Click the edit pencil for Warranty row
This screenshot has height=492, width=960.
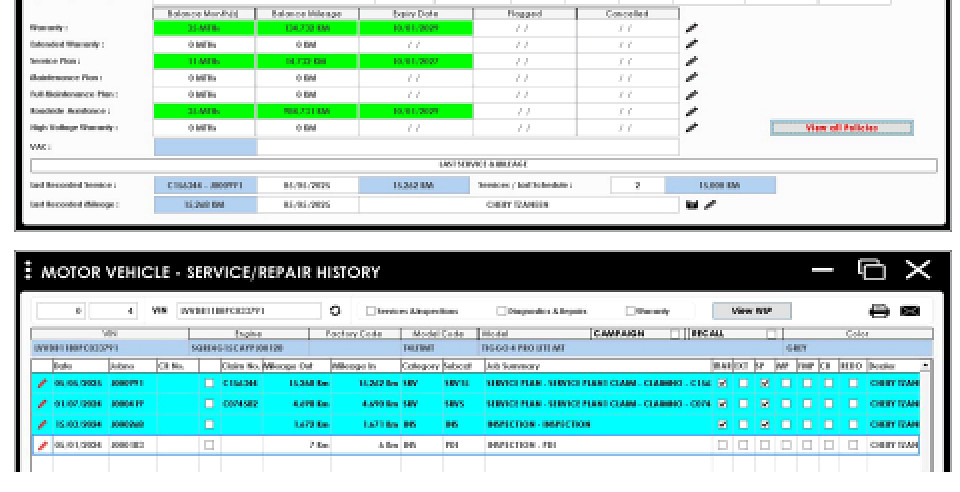coord(692,29)
